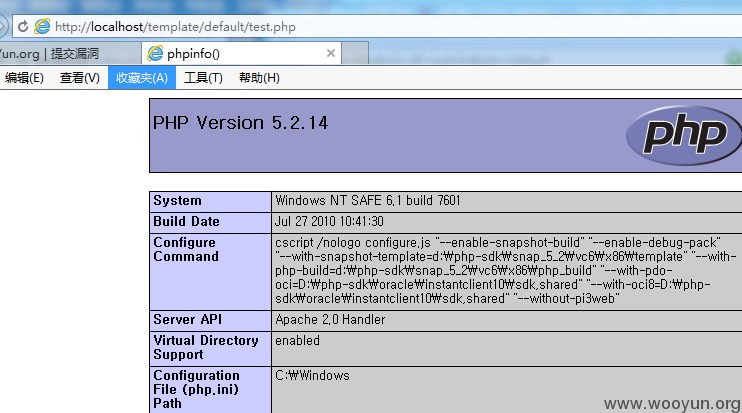Click the PHP Version 5.2.14 heading
Screen dimensions: 742x413
[x=240, y=123]
